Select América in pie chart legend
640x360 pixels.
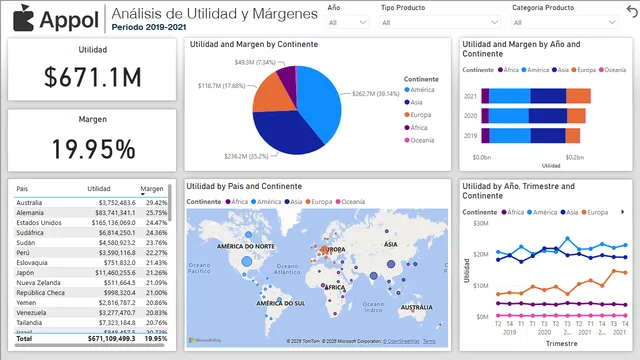(419, 90)
